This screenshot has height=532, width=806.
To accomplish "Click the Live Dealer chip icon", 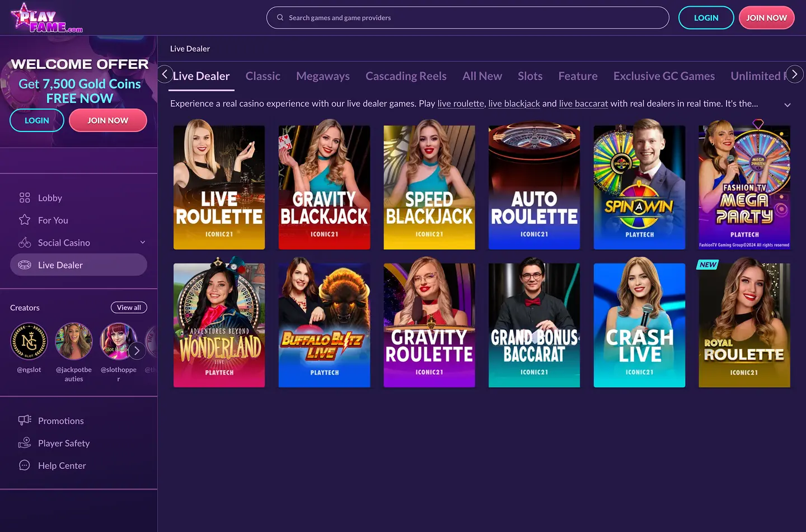I will click(x=25, y=265).
